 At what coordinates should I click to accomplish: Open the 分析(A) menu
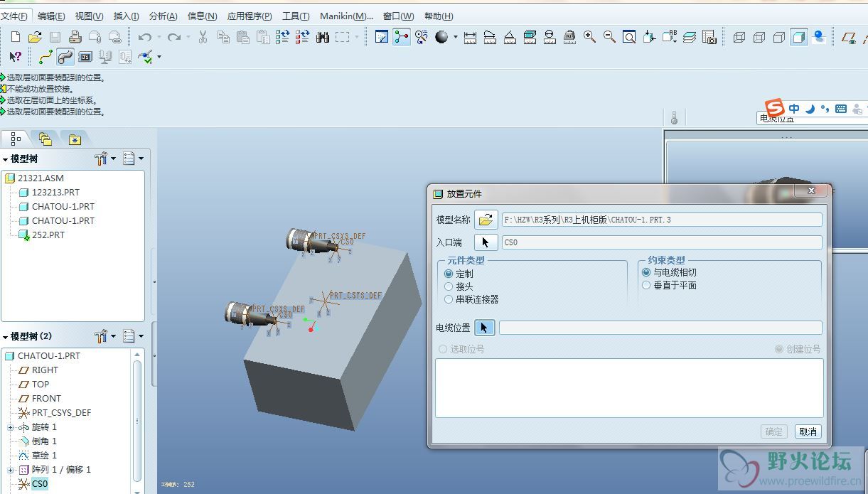[164, 16]
